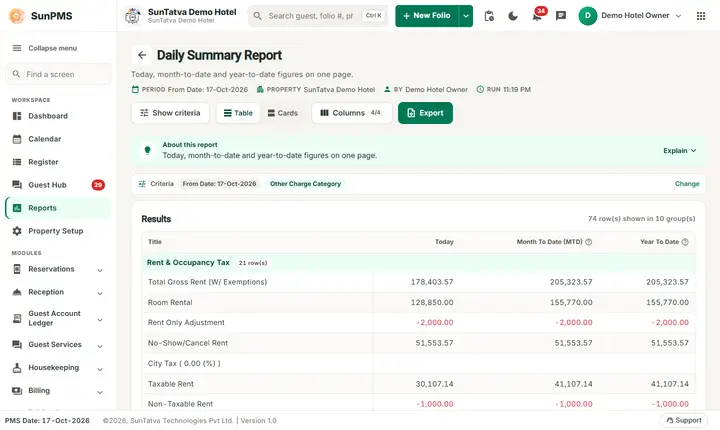Click the Other Charge Category chip
Screen dimensions: 720x430
[x=305, y=184]
